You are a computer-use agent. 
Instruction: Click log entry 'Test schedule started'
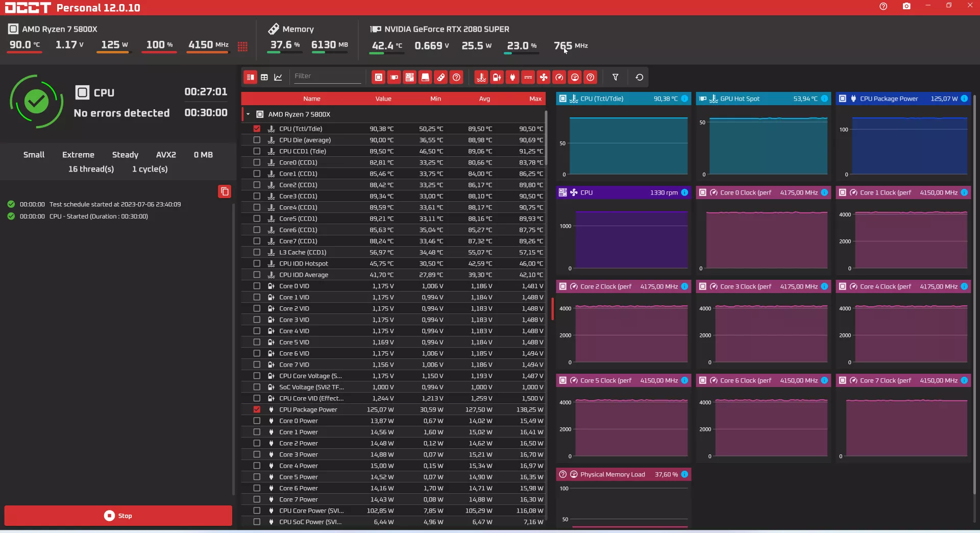click(115, 204)
